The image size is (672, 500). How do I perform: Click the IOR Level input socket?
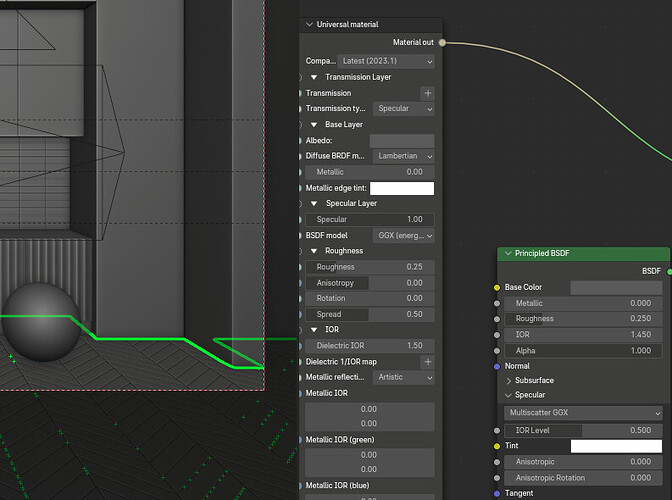point(497,431)
